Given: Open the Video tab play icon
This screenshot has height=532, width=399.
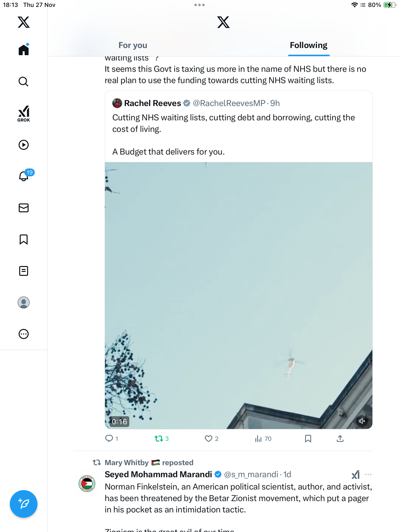Looking at the screenshot, I should click(x=24, y=145).
